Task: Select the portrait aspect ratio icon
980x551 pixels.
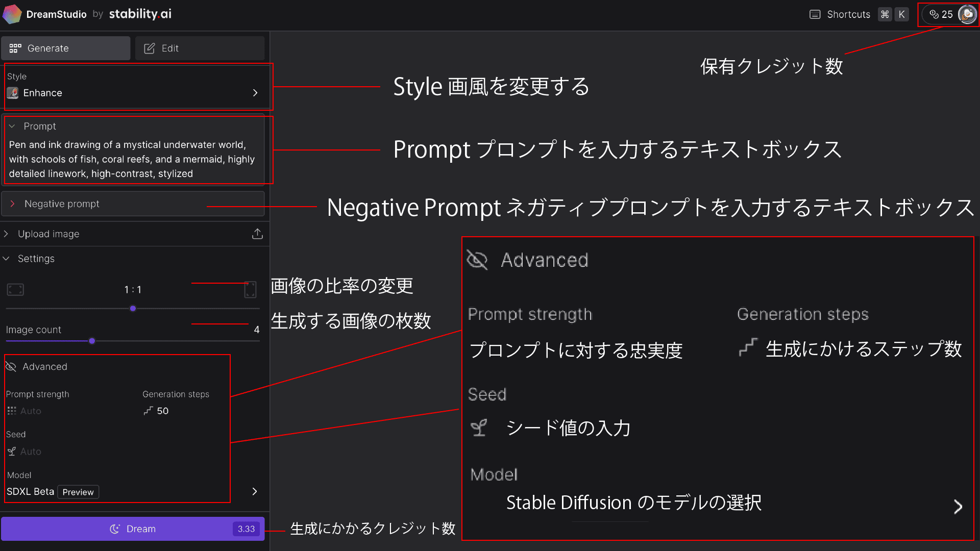Action: click(x=250, y=289)
